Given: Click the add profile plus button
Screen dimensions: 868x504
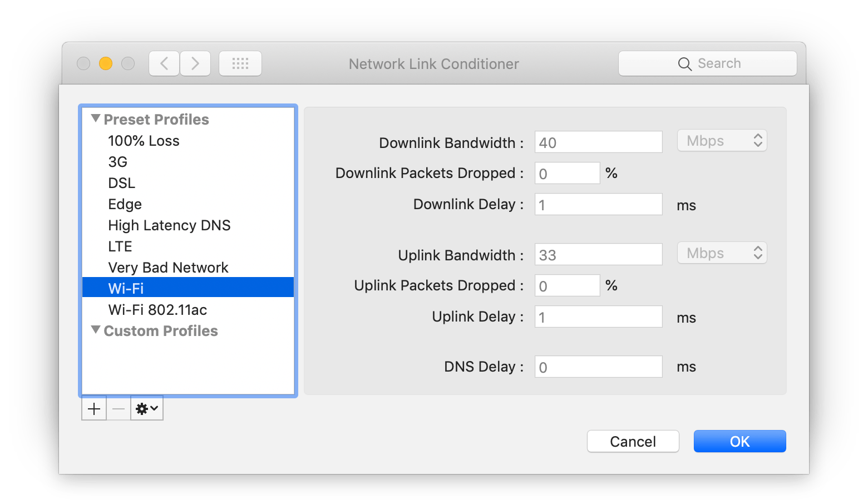Looking at the screenshot, I should (x=94, y=409).
